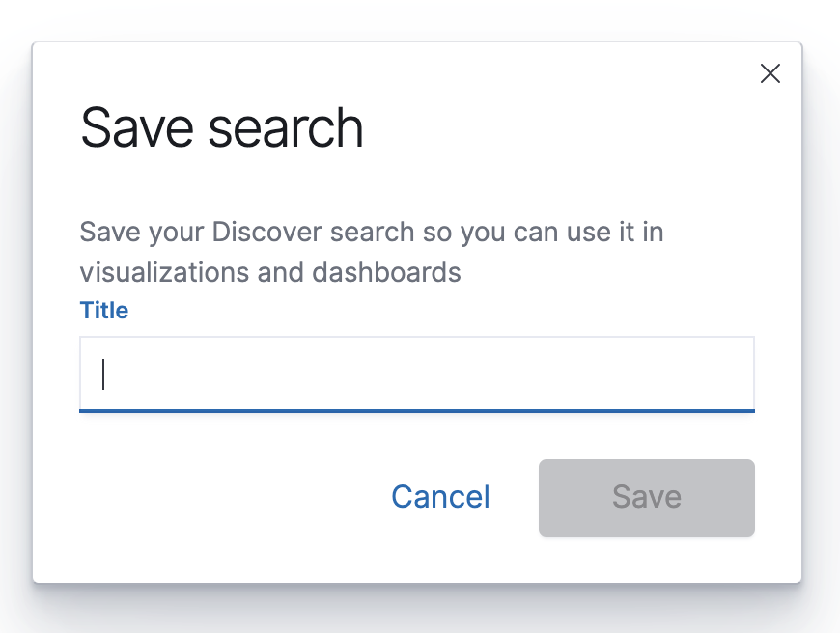Click the Save control on the right
The image size is (840, 633).
[646, 497]
